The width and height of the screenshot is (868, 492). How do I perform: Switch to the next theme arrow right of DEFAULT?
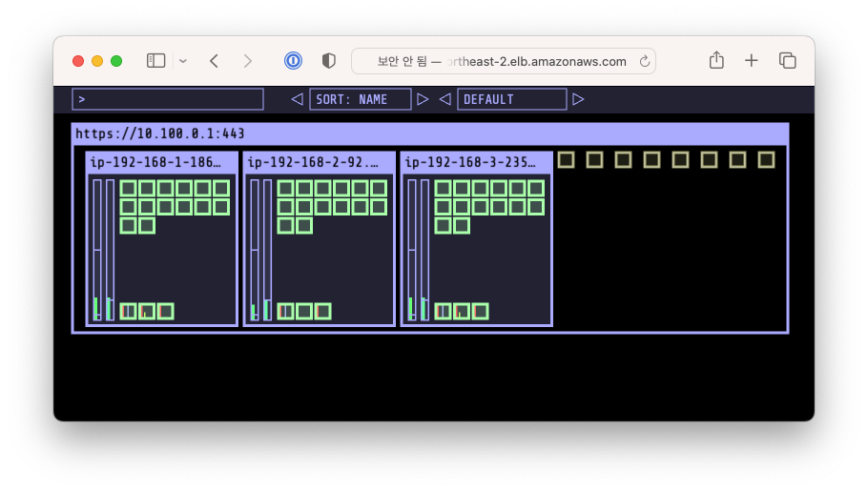(x=578, y=99)
